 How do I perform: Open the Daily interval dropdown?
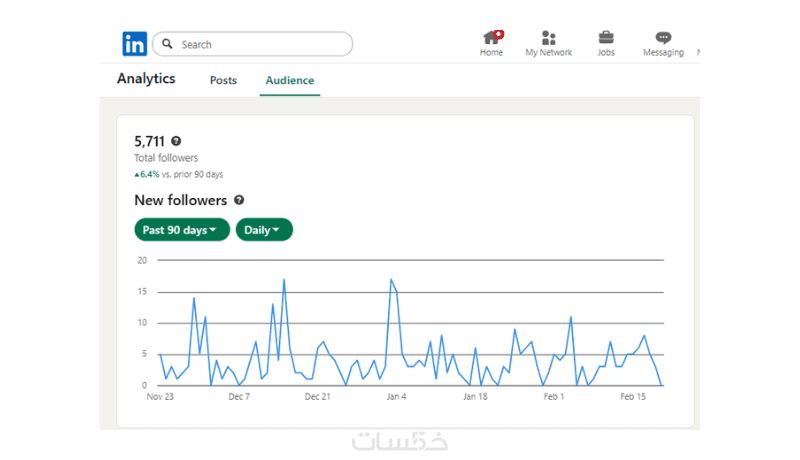[264, 230]
